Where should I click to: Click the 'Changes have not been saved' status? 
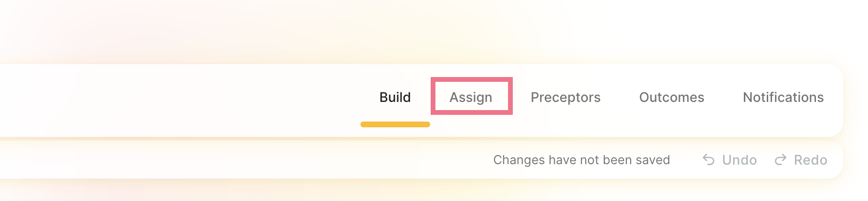point(582,160)
